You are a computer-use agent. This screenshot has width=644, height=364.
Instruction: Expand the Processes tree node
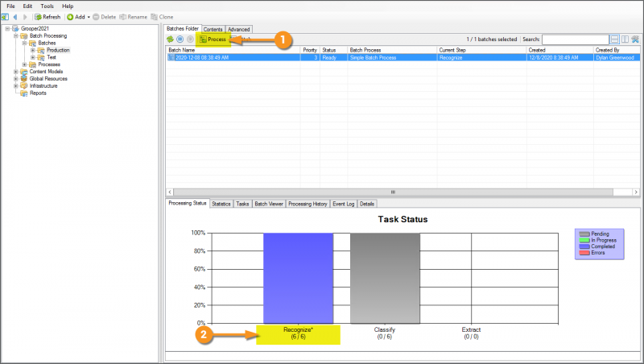pos(24,64)
